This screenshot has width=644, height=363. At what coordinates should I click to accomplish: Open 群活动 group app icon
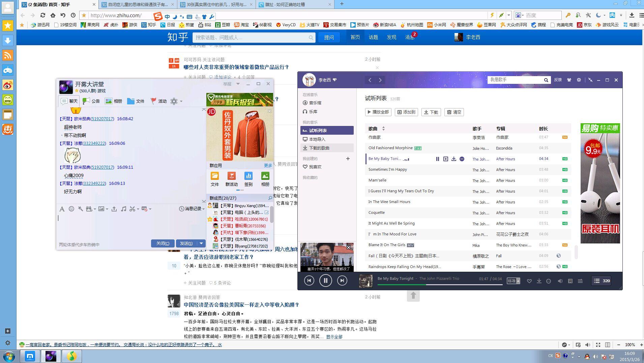tap(231, 179)
